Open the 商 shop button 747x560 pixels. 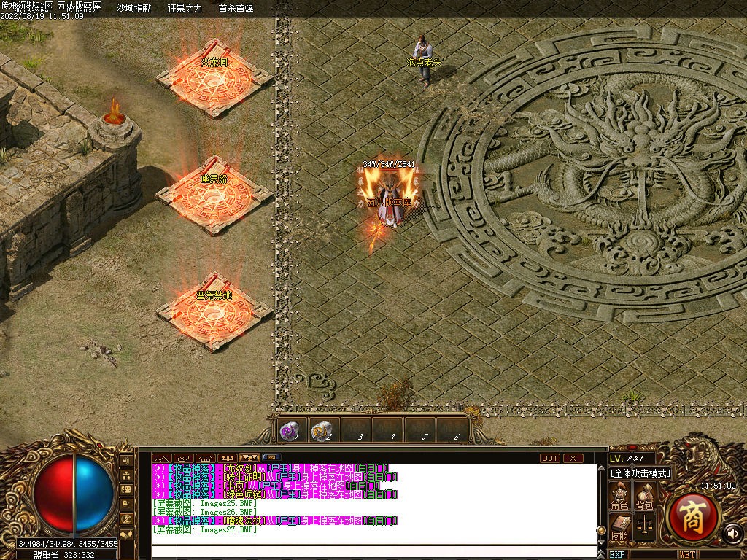point(693,517)
